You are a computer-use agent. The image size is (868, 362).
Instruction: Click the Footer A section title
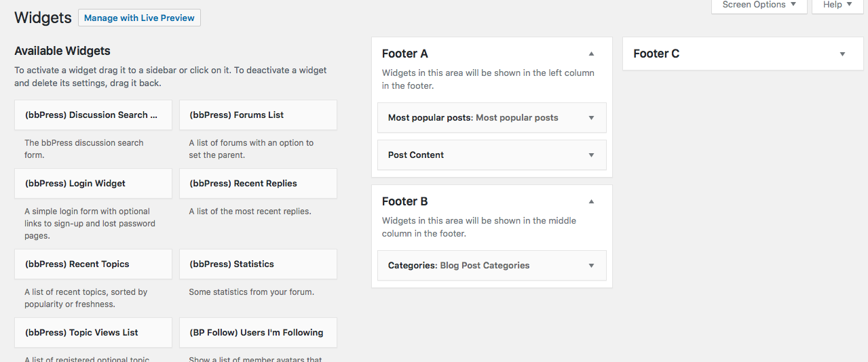(405, 54)
